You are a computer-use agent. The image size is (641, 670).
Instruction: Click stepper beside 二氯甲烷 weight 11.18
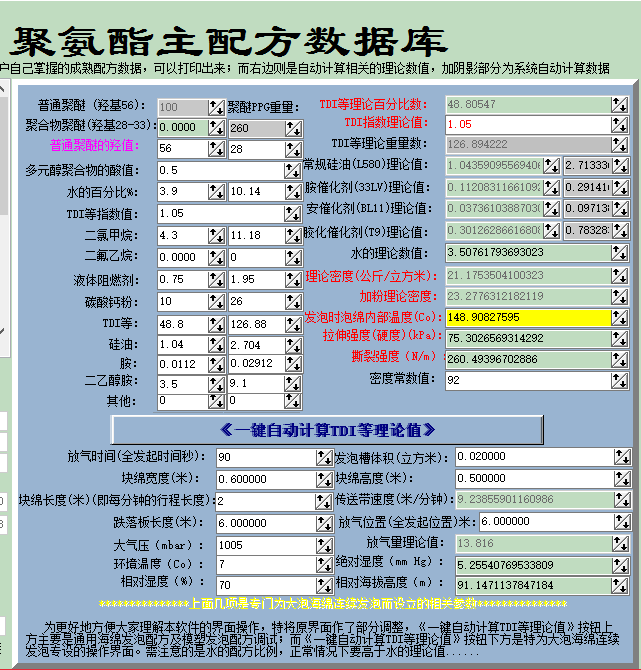click(x=294, y=235)
